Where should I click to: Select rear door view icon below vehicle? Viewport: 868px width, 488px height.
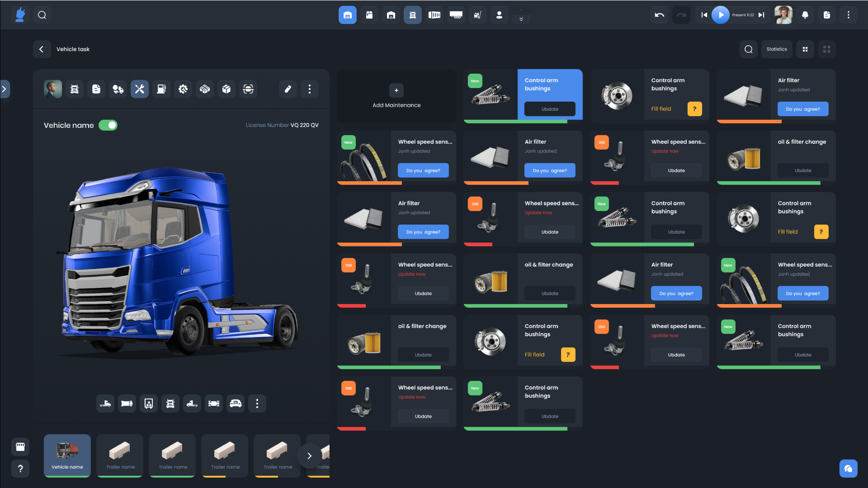149,403
